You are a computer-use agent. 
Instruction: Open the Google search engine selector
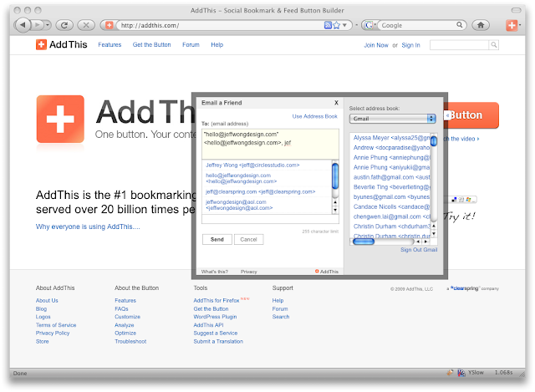coord(370,25)
